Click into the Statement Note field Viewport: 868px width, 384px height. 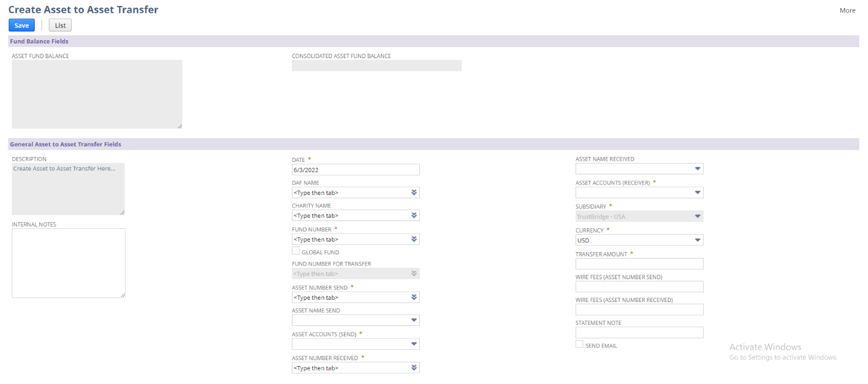639,332
